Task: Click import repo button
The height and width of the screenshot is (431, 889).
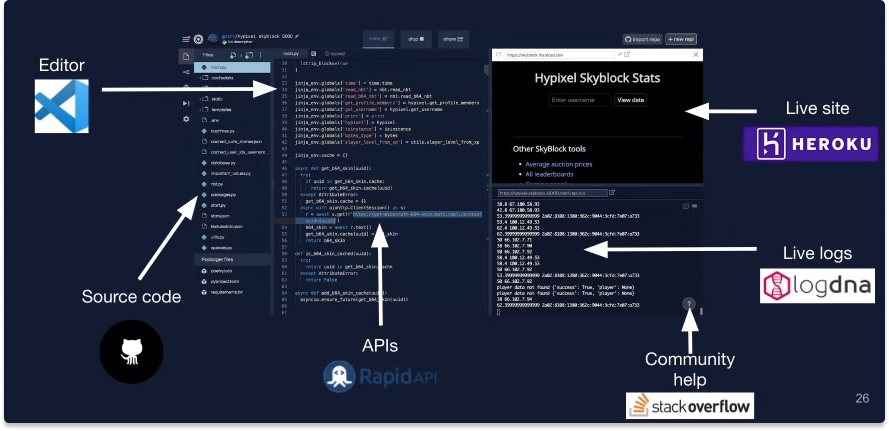Action: (642, 40)
